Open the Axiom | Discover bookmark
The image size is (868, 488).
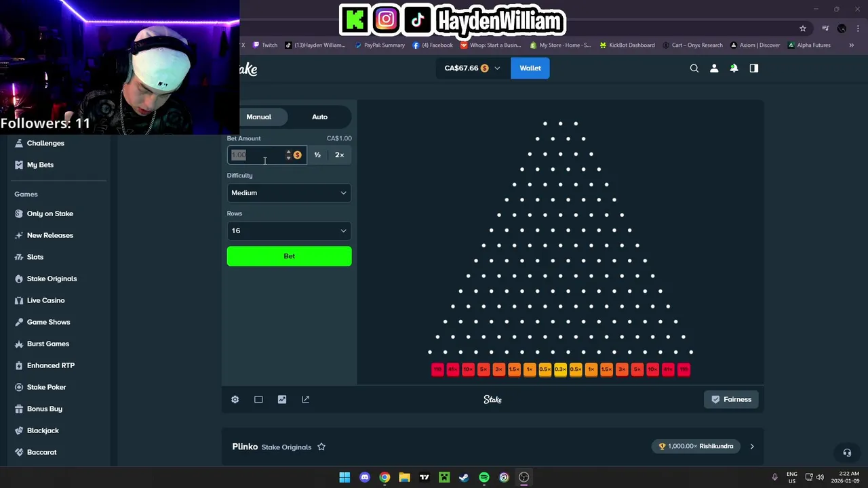(x=755, y=45)
